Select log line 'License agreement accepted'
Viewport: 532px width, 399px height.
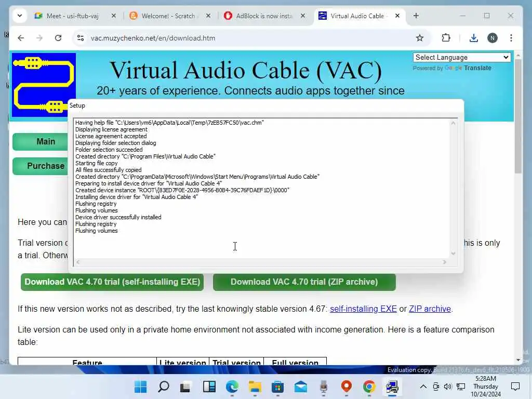click(x=111, y=136)
